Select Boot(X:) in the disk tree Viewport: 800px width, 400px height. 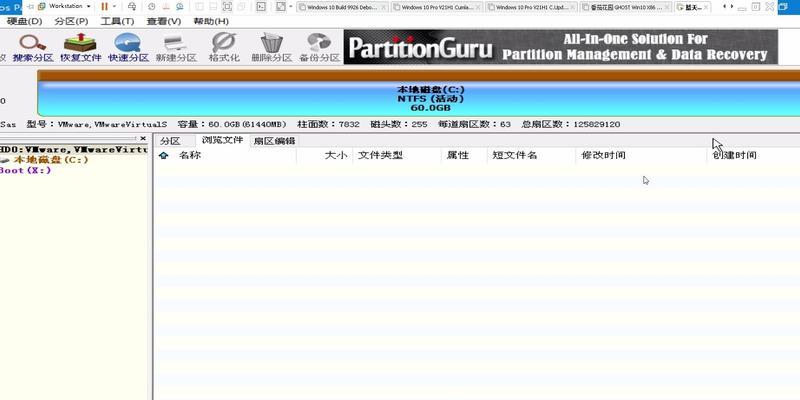tap(26, 170)
